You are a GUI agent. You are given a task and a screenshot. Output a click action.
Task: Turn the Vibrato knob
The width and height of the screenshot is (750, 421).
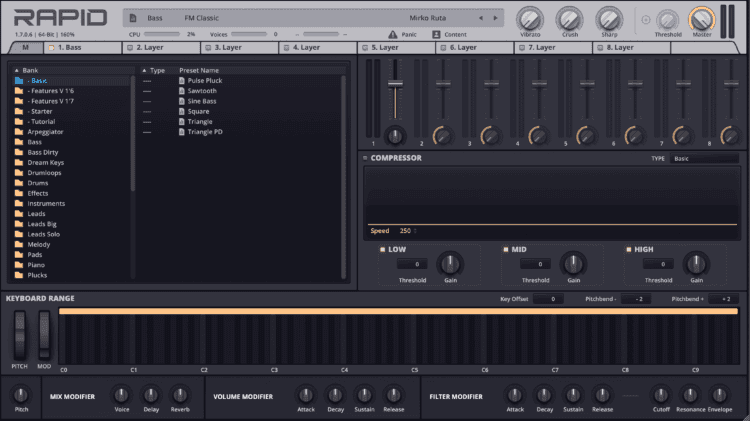(x=530, y=20)
